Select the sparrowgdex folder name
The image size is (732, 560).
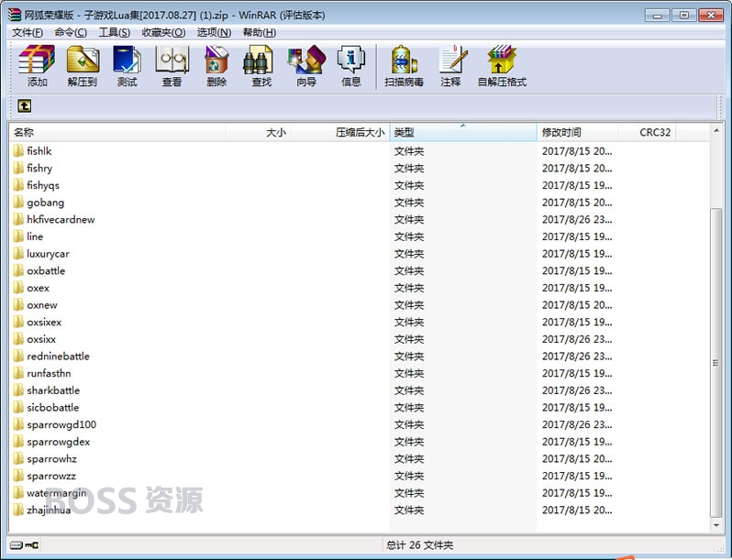coord(59,442)
